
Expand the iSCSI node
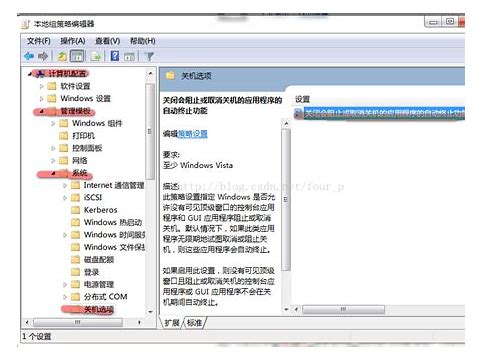(x=65, y=198)
